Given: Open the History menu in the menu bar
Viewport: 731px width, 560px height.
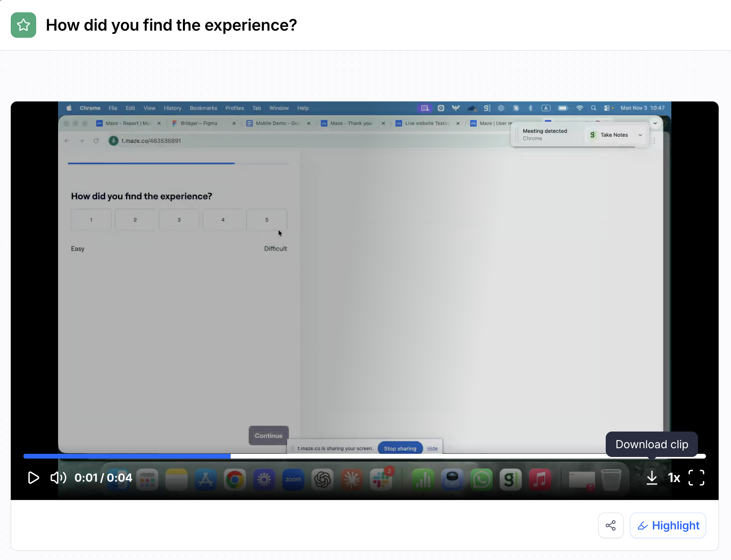Looking at the screenshot, I should (x=172, y=108).
